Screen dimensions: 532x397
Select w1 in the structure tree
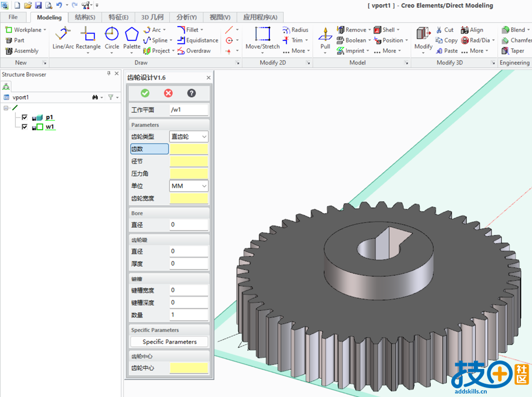coord(50,127)
